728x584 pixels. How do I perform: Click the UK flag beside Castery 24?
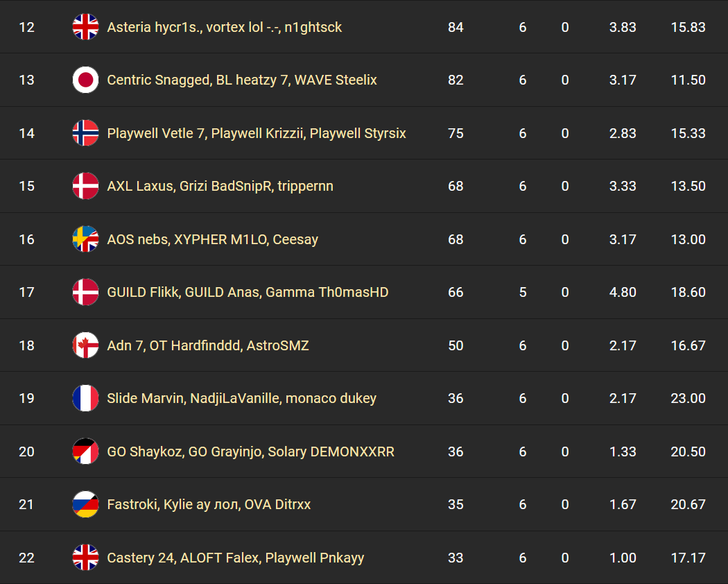pyautogui.click(x=85, y=558)
